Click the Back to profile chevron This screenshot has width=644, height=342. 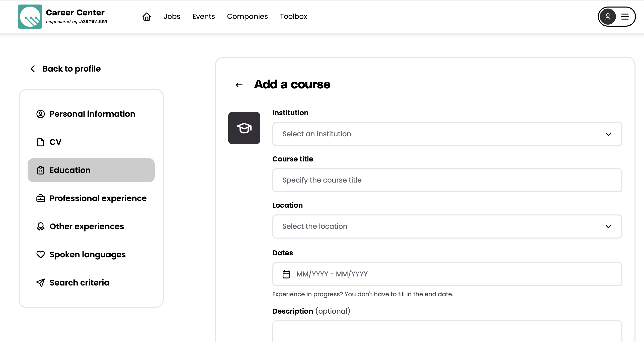click(x=33, y=69)
